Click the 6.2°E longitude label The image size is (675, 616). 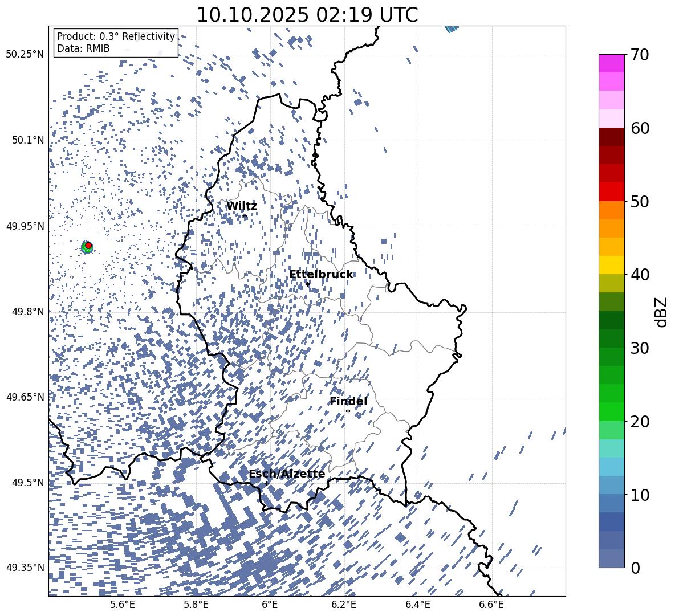pyautogui.click(x=344, y=605)
